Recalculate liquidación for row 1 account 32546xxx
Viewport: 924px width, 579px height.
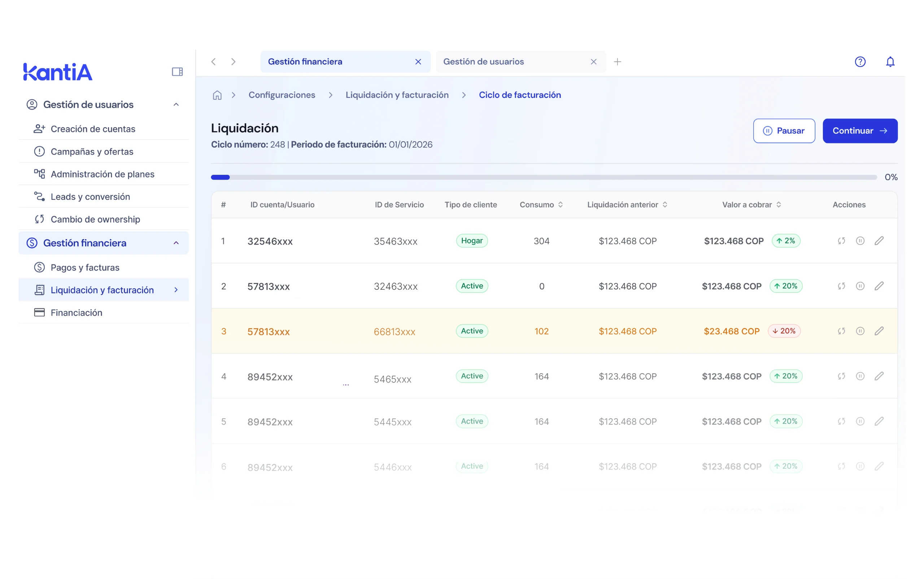(x=841, y=241)
